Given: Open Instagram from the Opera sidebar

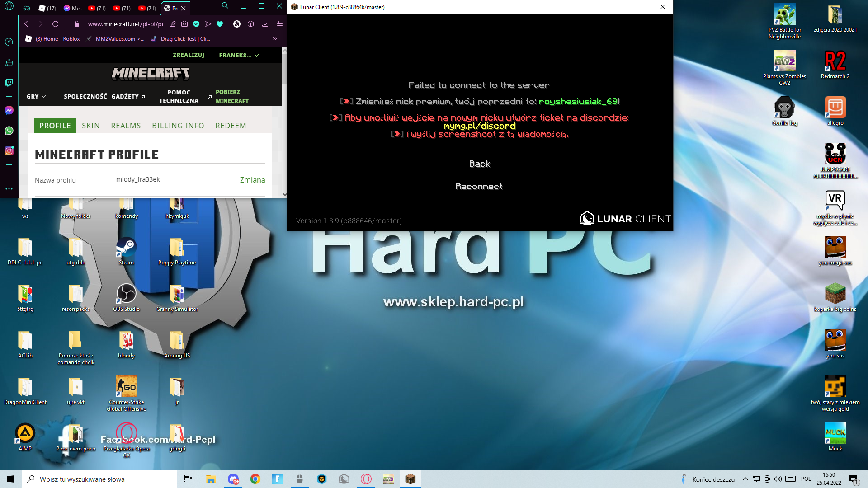Looking at the screenshot, I should click(x=9, y=151).
